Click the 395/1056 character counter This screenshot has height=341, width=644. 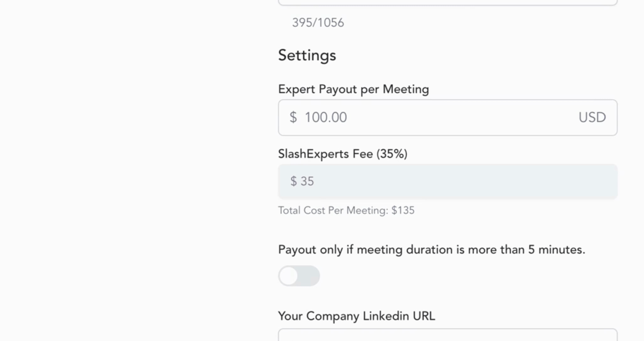318,23
